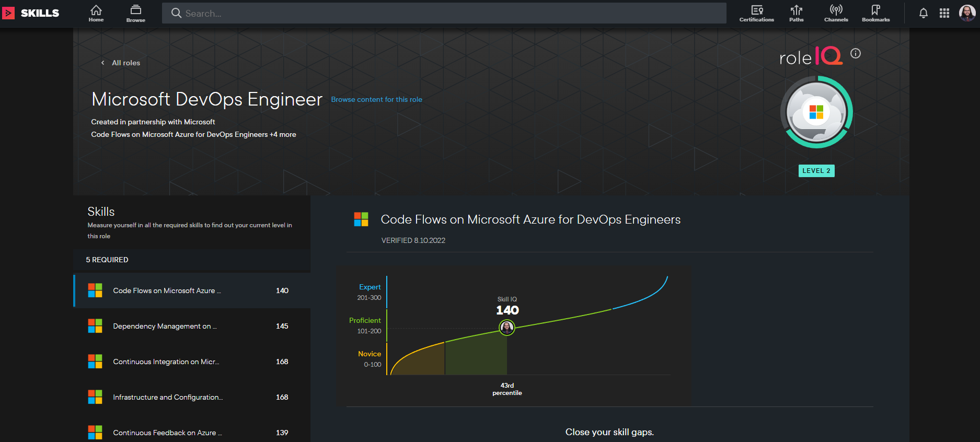Click the 43rd percentile label
Image resolution: width=980 pixels, height=442 pixels.
(507, 389)
